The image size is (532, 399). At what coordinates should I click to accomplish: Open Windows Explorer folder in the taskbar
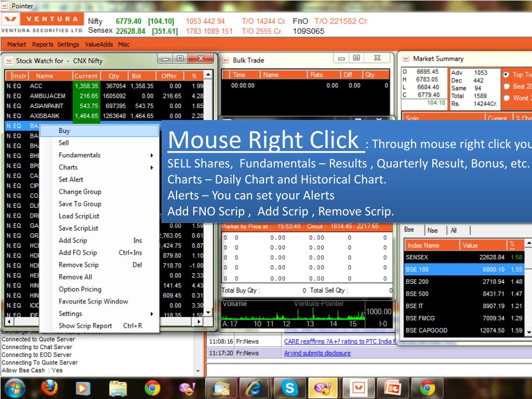(x=118, y=388)
